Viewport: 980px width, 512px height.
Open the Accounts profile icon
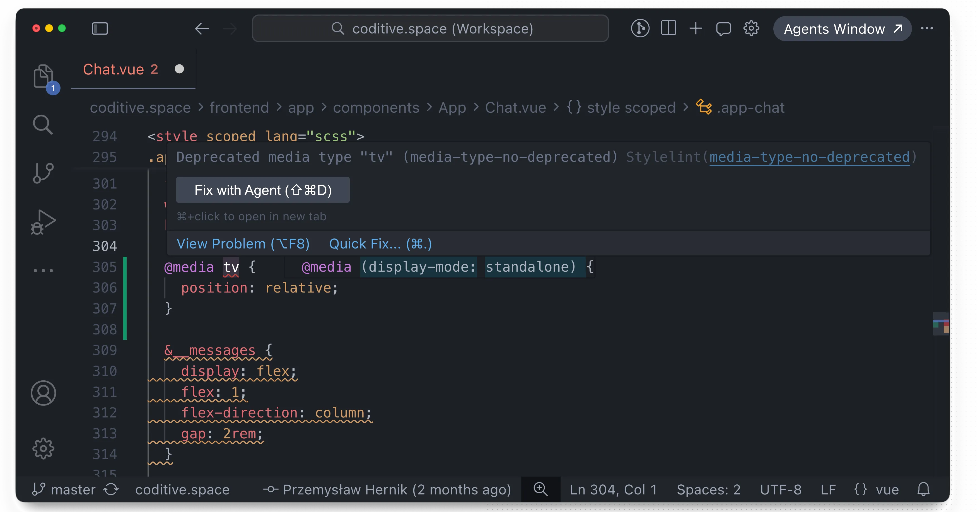[x=43, y=393]
